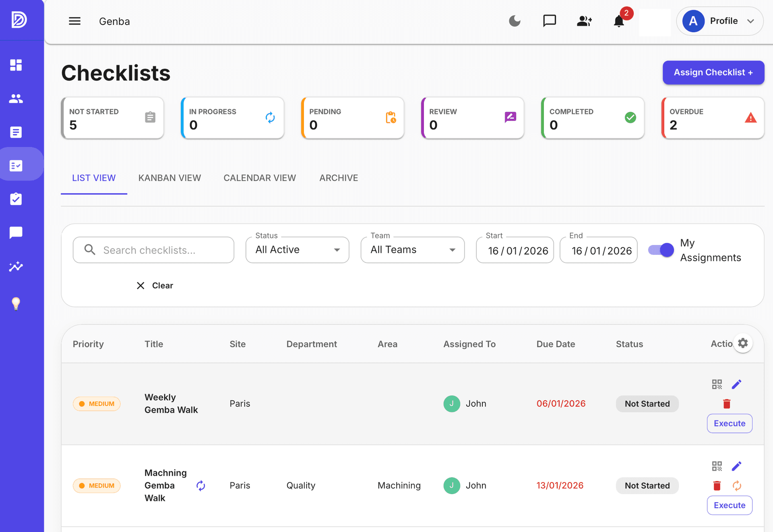This screenshot has height=532, width=773.
Task: Toggle dark mode moon icon
Action: (x=515, y=21)
